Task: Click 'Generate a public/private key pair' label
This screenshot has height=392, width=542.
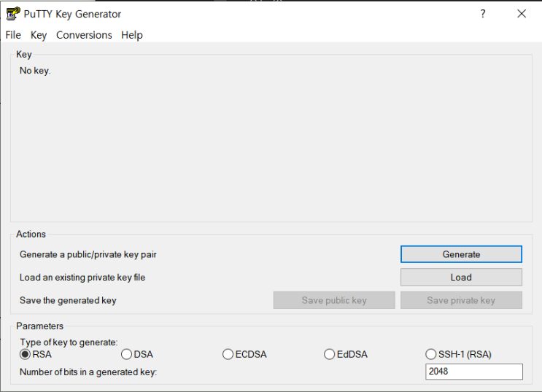Action: (x=88, y=254)
